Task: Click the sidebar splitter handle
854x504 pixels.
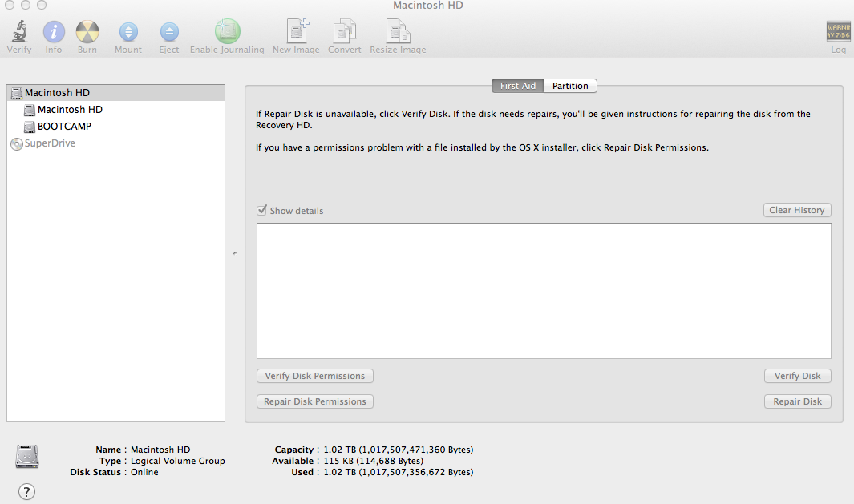Action: tap(235, 253)
